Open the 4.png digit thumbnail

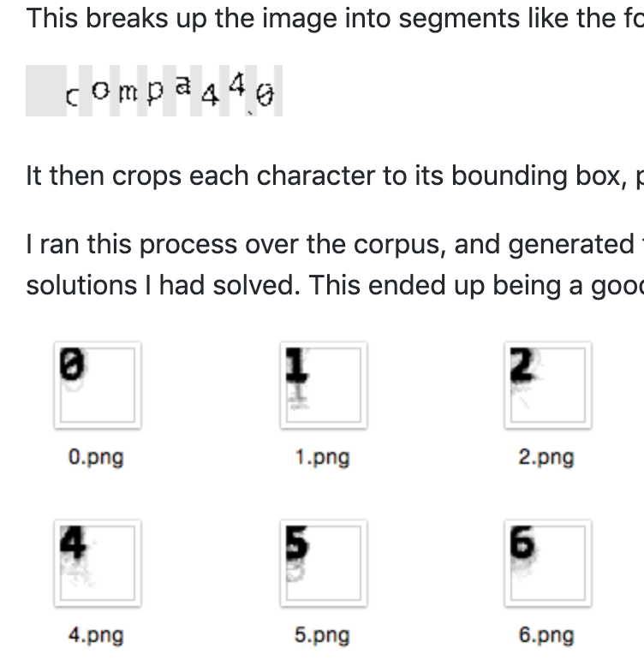pos(98,563)
